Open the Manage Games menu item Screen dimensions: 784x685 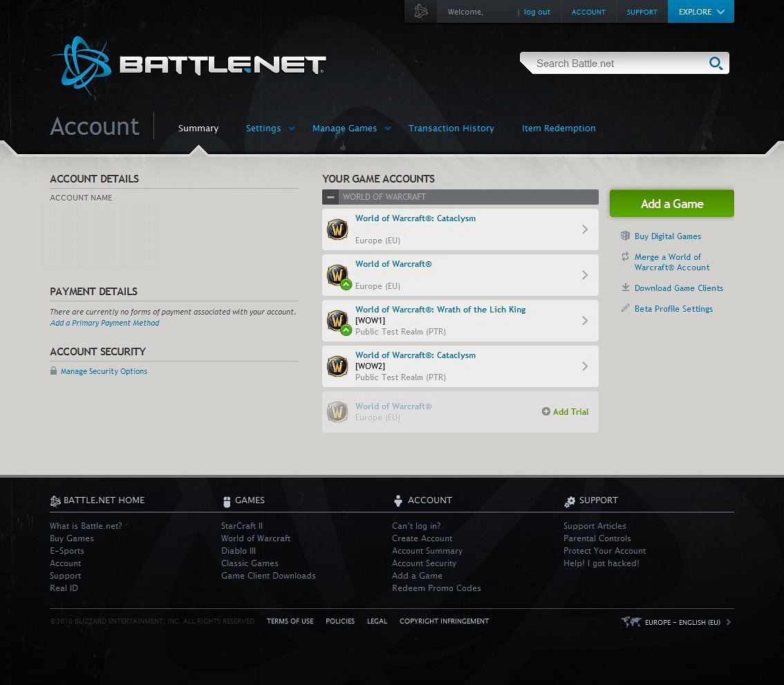pos(344,129)
